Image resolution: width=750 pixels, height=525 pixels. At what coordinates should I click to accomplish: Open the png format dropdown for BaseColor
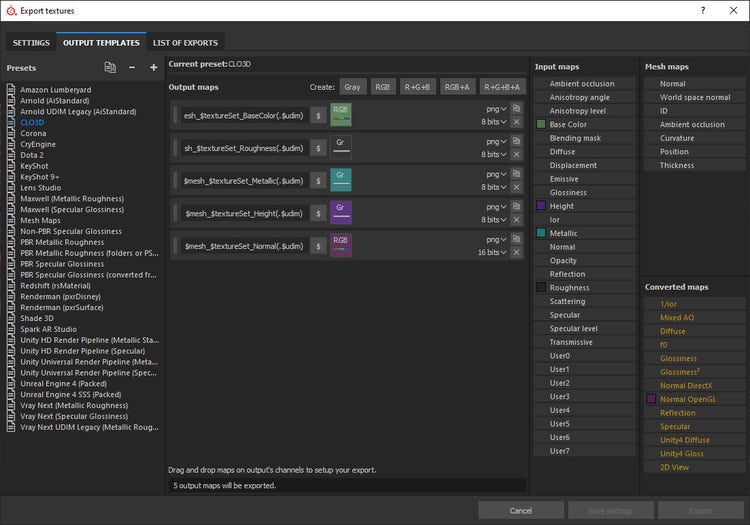click(x=496, y=109)
